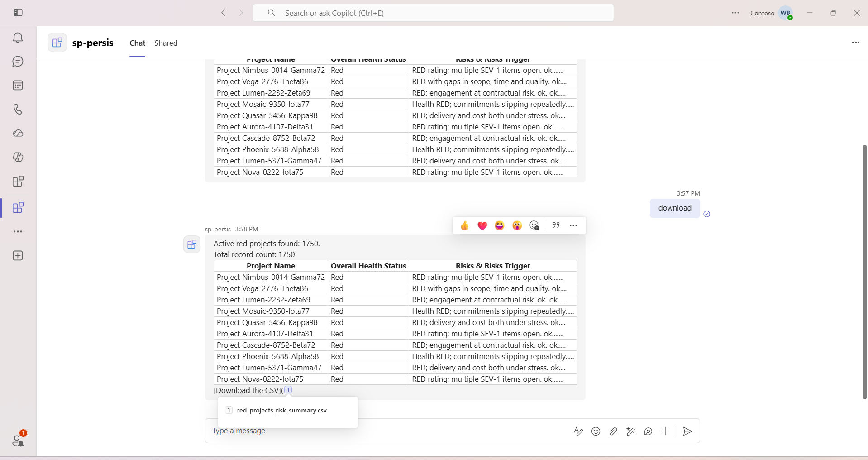This screenshot has height=460, width=868.
Task: Toggle the sidebar panel icon
Action: point(18,13)
